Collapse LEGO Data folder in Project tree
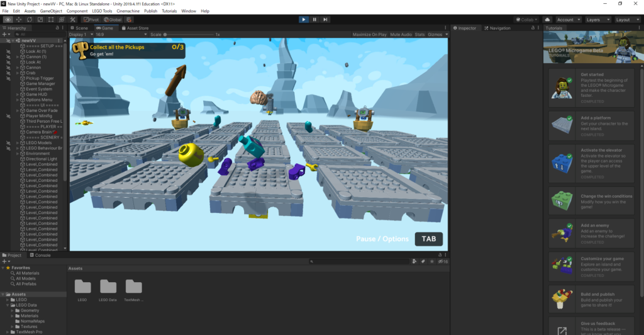The width and height of the screenshot is (644, 335). (8, 305)
